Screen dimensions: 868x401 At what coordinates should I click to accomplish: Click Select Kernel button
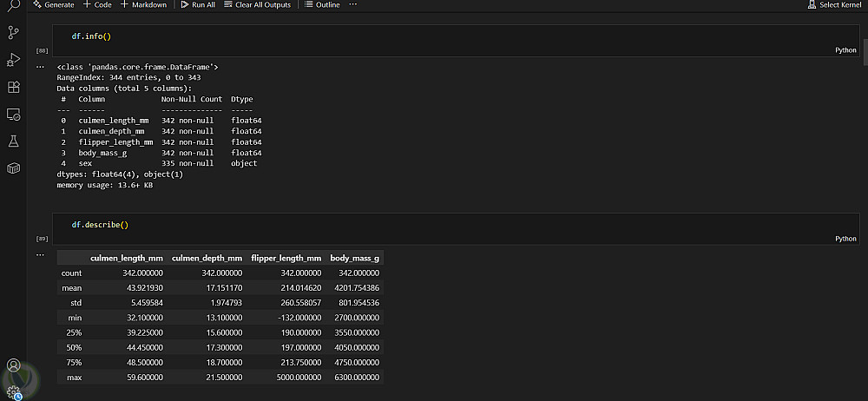click(x=834, y=4)
